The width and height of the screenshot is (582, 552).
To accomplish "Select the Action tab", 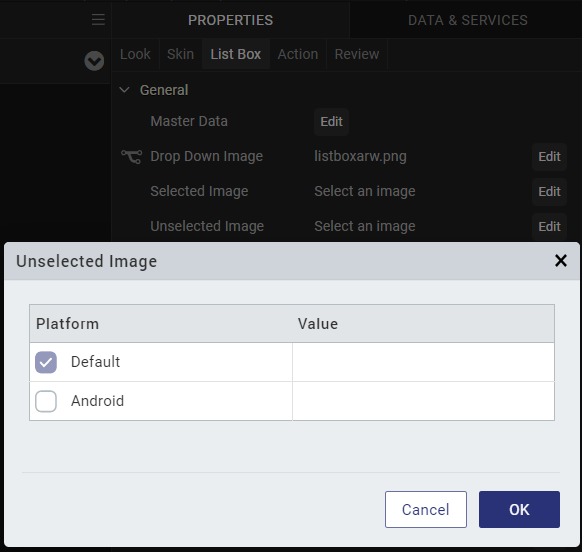I will pos(298,54).
